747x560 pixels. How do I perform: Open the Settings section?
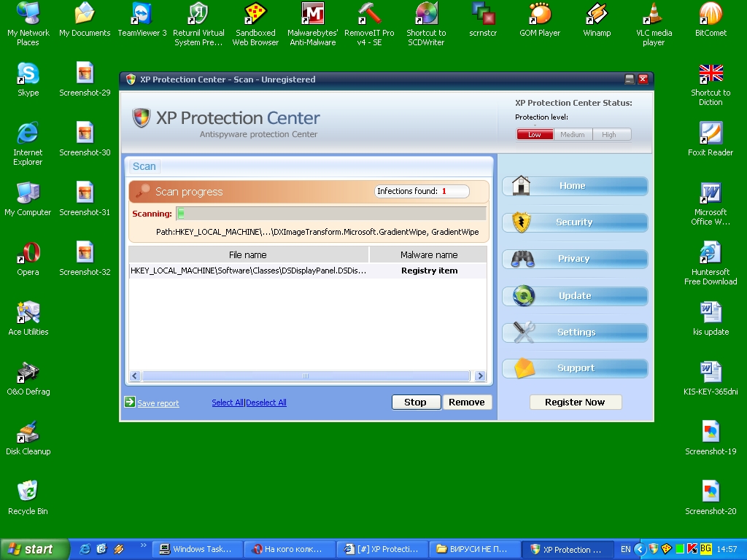click(575, 332)
